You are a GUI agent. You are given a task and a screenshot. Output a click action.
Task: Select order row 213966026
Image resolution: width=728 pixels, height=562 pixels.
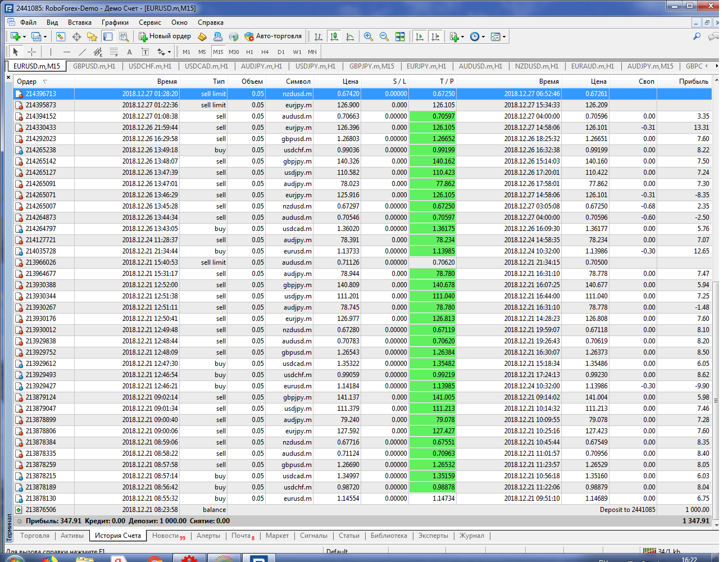point(363,262)
